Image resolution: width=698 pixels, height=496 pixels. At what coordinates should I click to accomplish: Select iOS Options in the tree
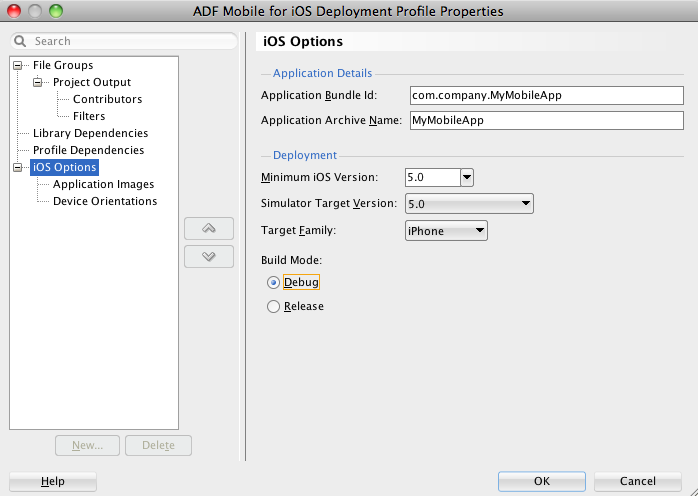(65, 167)
